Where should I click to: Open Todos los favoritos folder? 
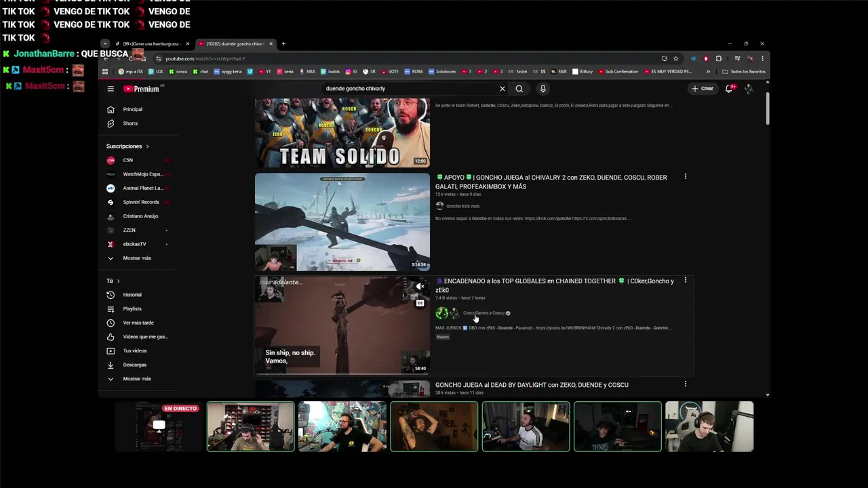click(744, 72)
